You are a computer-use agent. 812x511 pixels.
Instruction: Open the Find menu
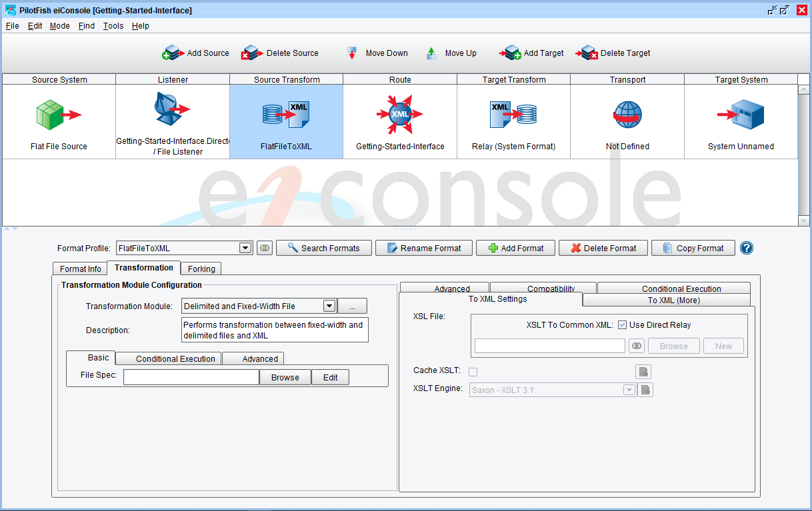click(x=87, y=26)
